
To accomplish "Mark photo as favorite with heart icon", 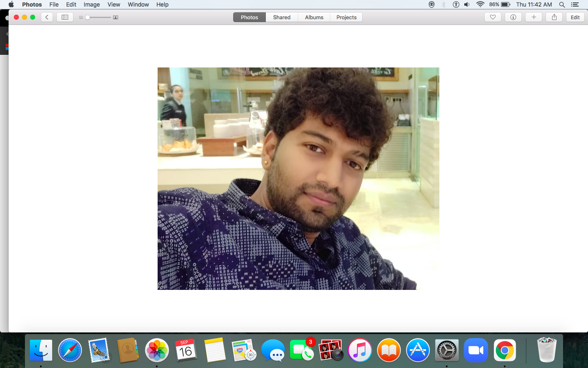I will (x=493, y=17).
